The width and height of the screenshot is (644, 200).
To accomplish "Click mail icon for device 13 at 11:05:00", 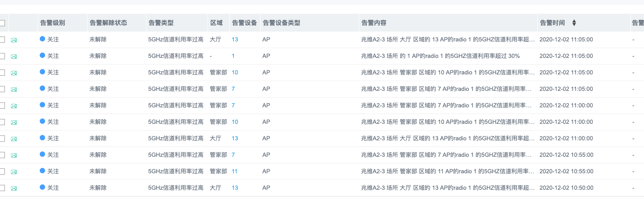I will click(14, 40).
